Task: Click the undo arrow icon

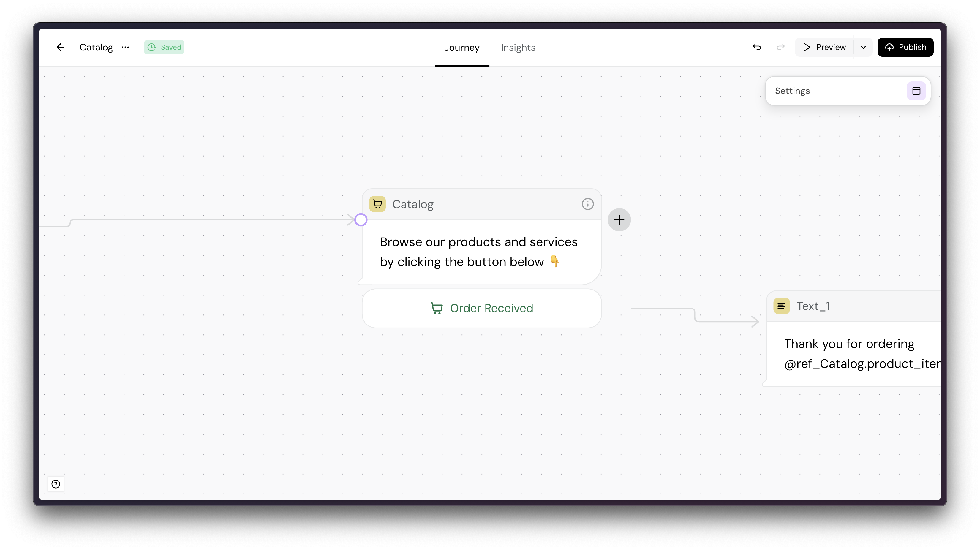Action: [x=757, y=47]
